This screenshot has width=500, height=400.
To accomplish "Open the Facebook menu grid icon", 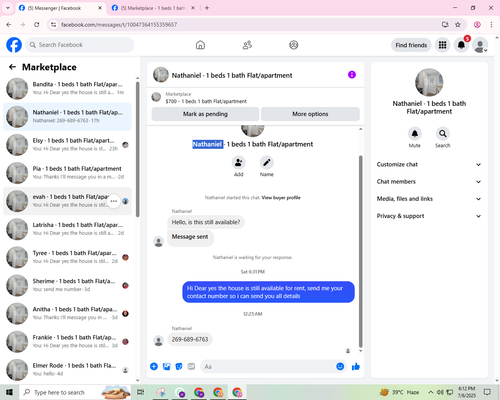I will [x=442, y=45].
